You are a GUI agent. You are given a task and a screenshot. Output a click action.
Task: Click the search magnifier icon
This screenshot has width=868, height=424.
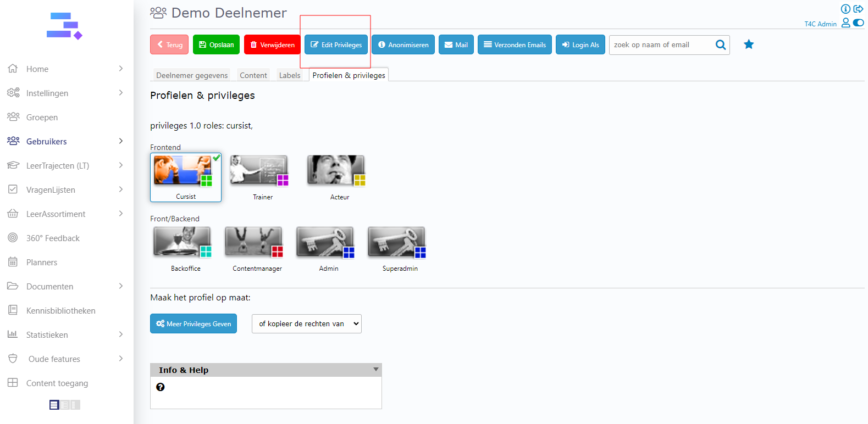[720, 45]
